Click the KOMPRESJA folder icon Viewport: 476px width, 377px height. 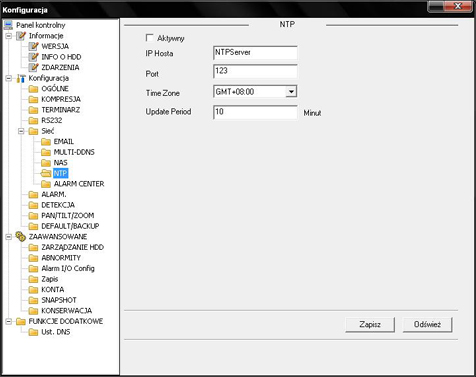coord(33,99)
